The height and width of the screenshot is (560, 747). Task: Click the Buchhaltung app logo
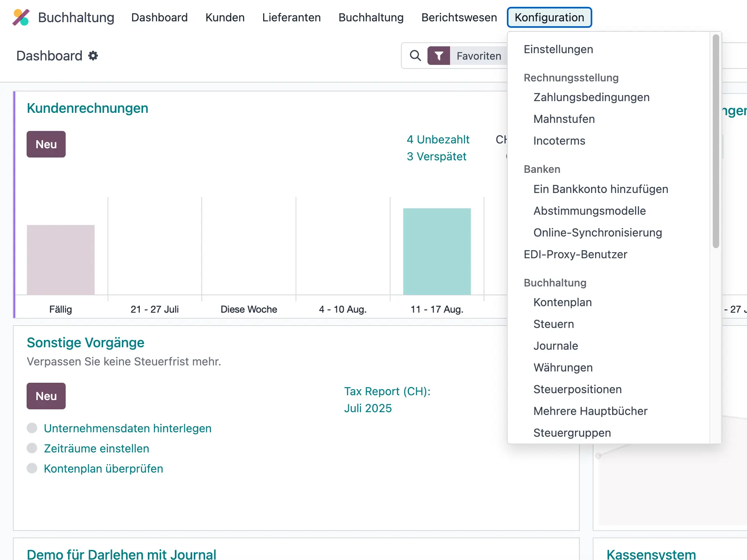click(x=22, y=17)
